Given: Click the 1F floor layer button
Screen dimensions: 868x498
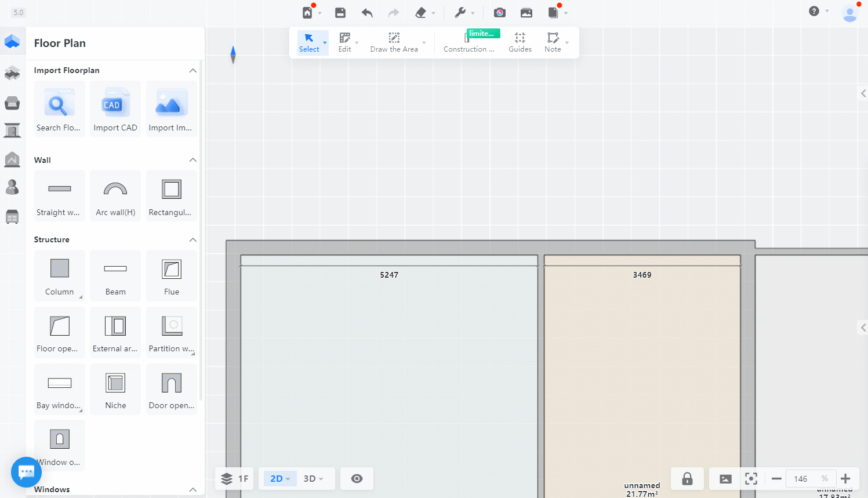Looking at the screenshot, I should click(235, 479).
